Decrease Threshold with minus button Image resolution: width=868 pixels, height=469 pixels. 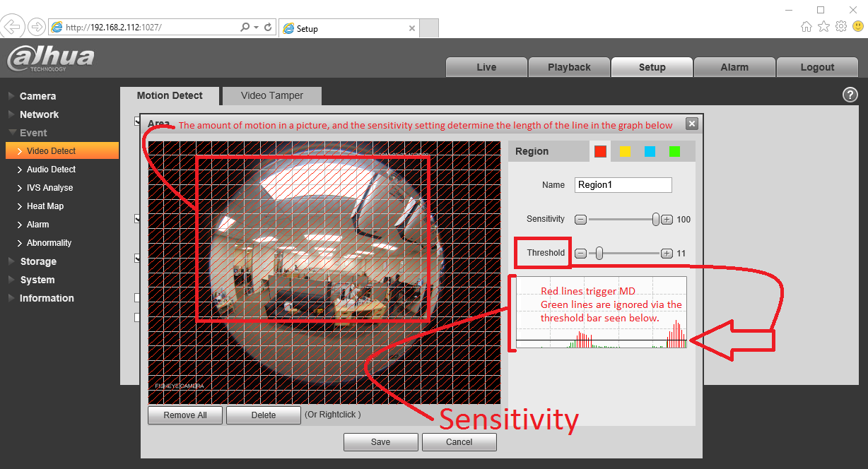click(x=580, y=253)
